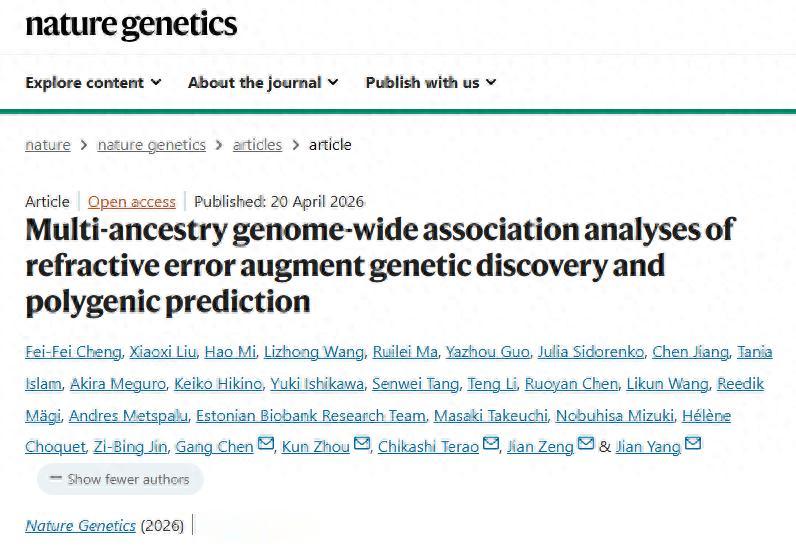Expand the Publish with us menu
Image resolution: width=796 pixels, height=559 pixels.
point(431,82)
